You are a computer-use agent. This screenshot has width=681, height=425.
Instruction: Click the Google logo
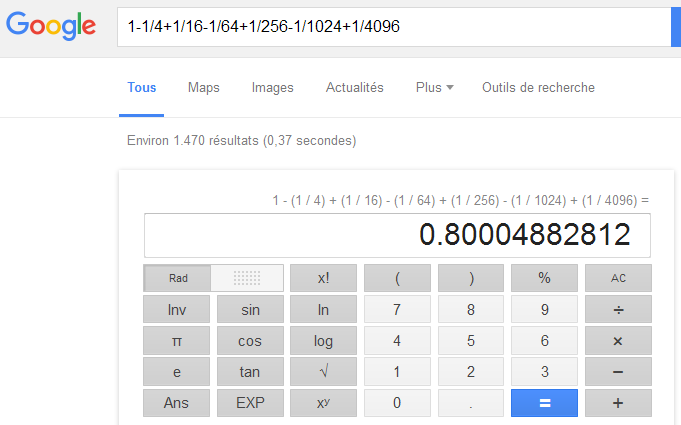pyautogui.click(x=51, y=27)
